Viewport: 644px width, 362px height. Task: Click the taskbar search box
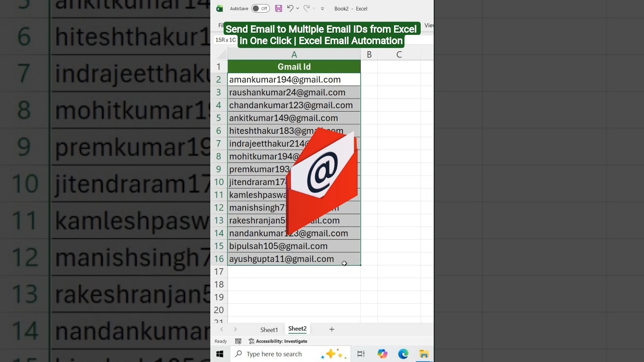(289, 354)
